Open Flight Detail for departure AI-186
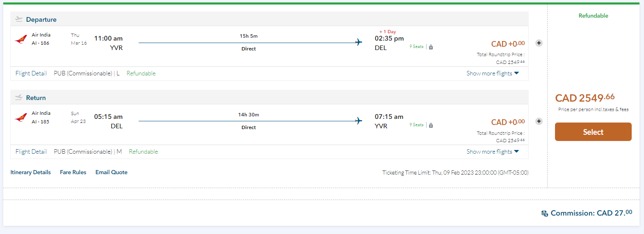Viewport: 644px width, 234px height. (x=31, y=73)
